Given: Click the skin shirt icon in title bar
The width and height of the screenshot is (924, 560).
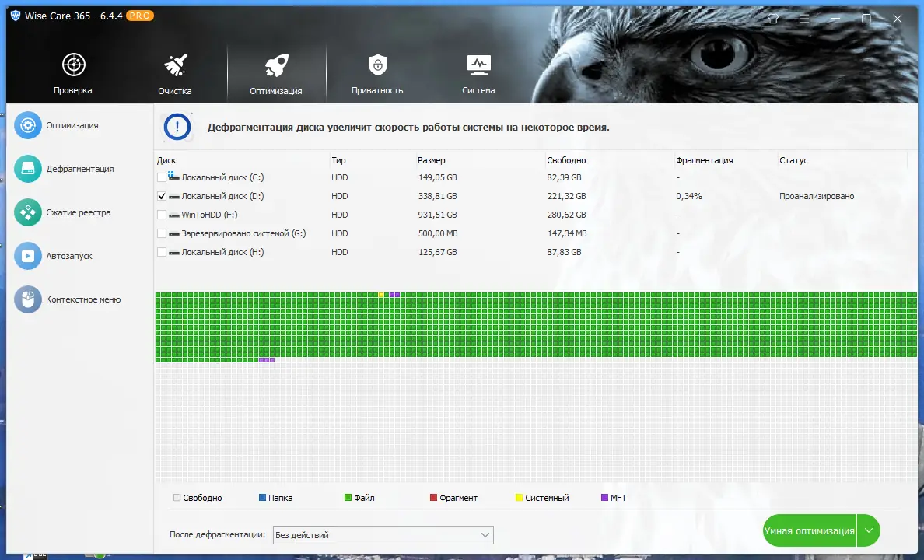Looking at the screenshot, I should [x=773, y=19].
